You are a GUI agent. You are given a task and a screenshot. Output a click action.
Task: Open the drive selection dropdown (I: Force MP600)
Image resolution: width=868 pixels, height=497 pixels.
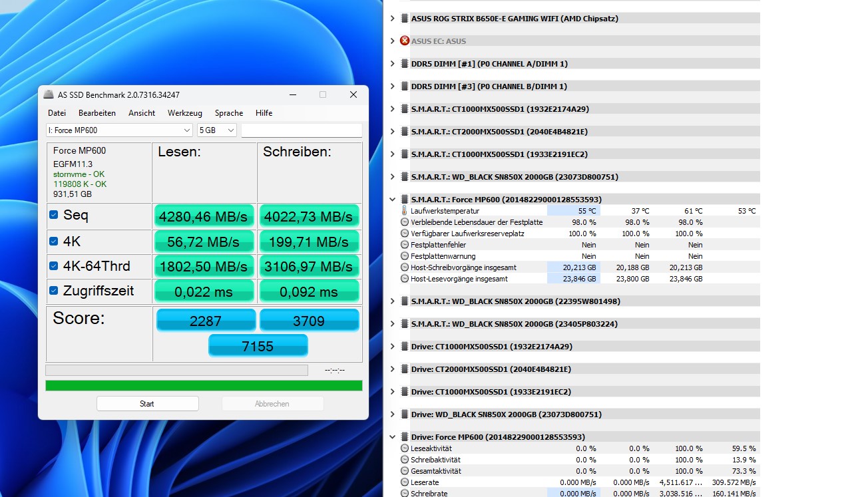[x=119, y=130]
